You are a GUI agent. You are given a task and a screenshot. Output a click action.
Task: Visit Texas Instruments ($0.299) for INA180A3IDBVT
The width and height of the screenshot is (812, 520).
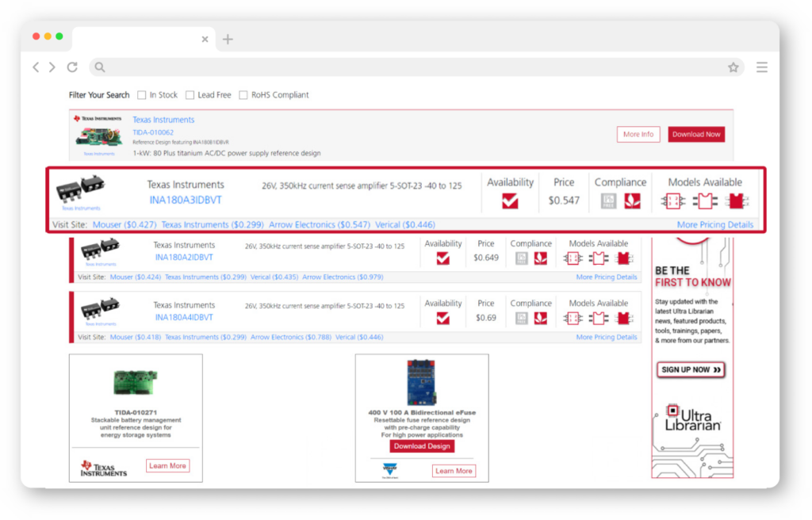213,225
